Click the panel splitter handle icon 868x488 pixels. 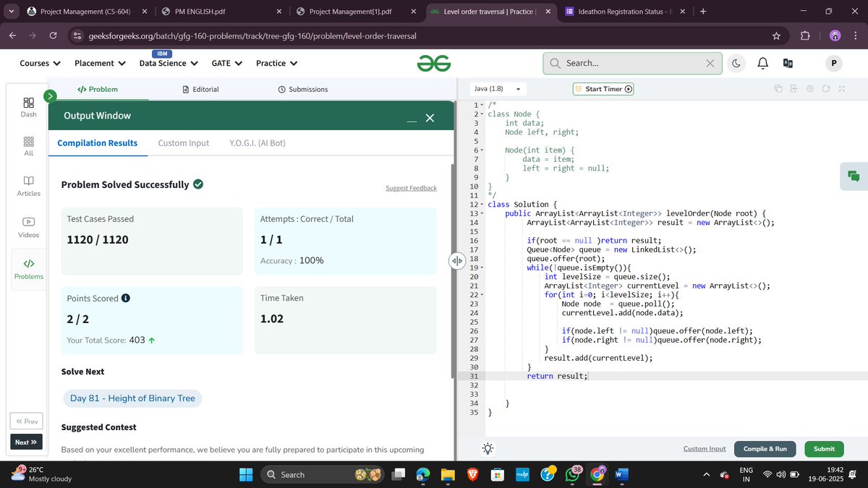click(456, 261)
